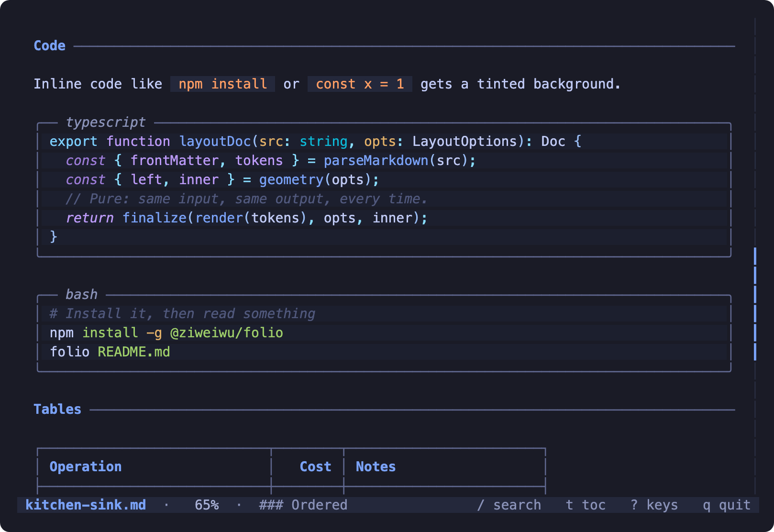Click the bash code block label
This screenshot has height=532, width=774.
pos(81,295)
